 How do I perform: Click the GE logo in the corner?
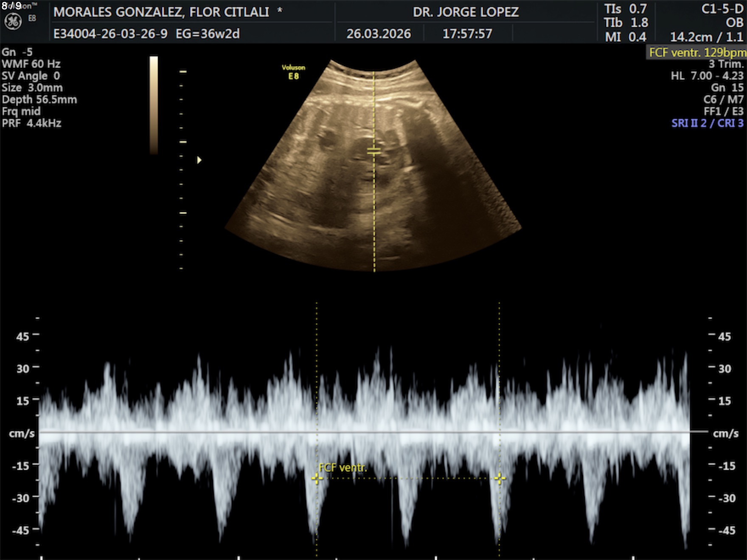[13, 21]
